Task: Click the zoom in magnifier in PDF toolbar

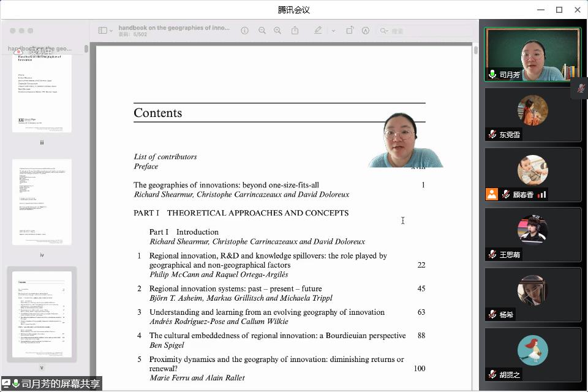Action: [x=277, y=31]
